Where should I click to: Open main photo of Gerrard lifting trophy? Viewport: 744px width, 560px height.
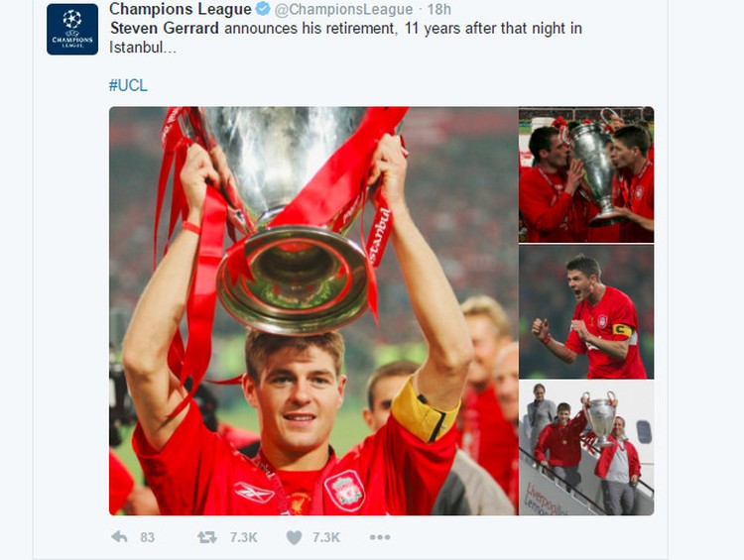313,310
